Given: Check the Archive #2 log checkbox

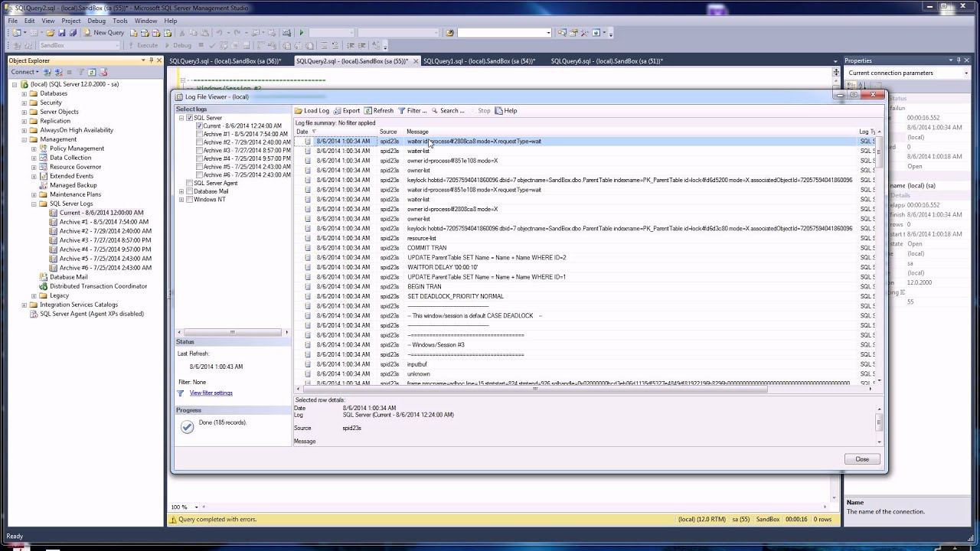Looking at the screenshot, I should pos(199,142).
